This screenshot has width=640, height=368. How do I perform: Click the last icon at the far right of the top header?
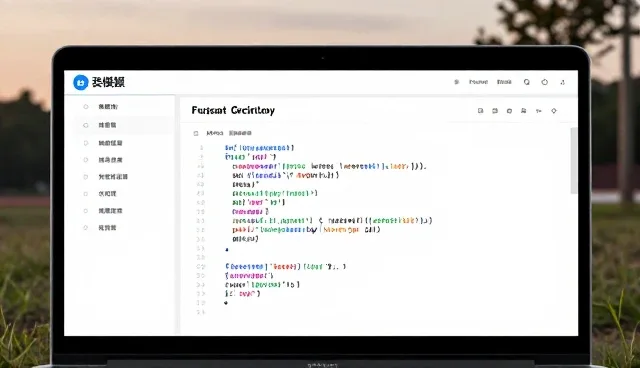(x=562, y=82)
